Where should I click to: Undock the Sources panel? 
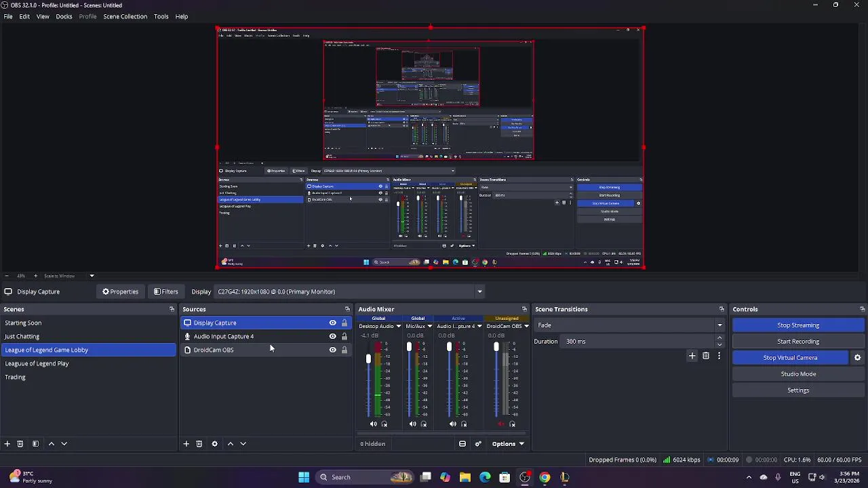[x=347, y=309]
